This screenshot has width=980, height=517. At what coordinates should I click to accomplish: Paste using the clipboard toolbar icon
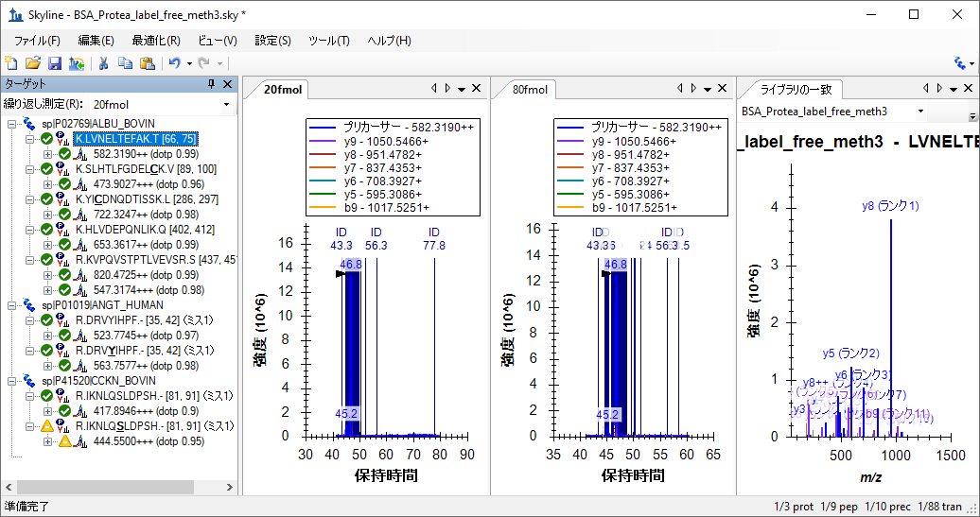[148, 63]
